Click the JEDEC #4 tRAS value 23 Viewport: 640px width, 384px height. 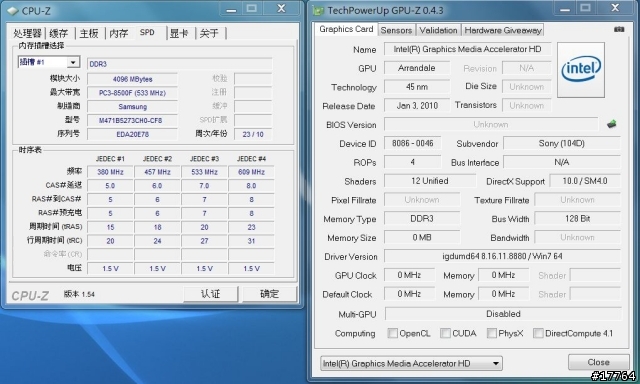(x=251, y=227)
